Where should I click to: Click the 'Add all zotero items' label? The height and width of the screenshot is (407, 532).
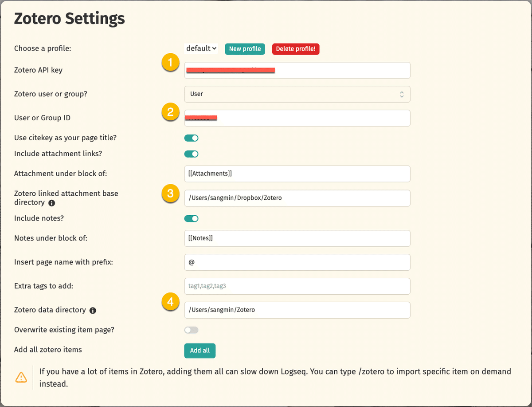pos(48,350)
